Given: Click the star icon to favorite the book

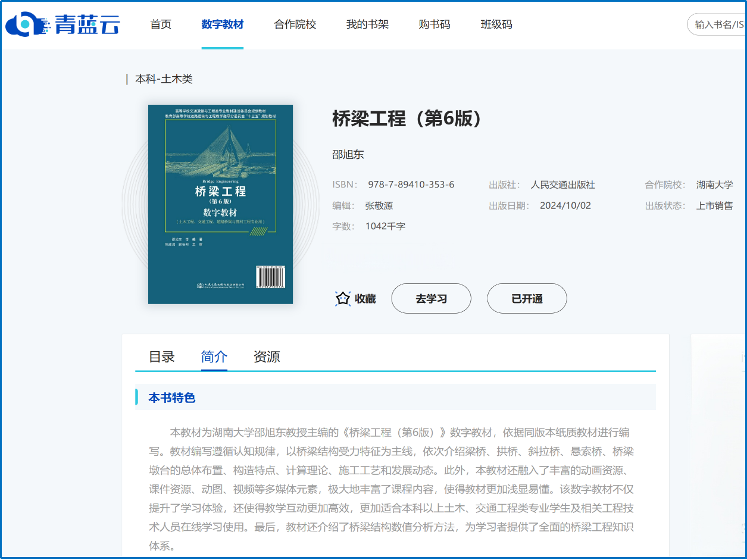Looking at the screenshot, I should tap(343, 299).
